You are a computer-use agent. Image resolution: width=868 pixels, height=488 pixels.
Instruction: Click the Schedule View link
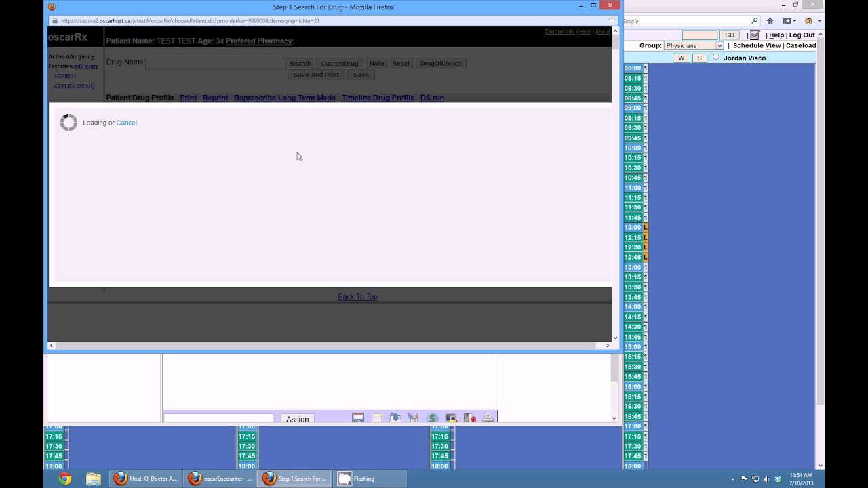[757, 45]
